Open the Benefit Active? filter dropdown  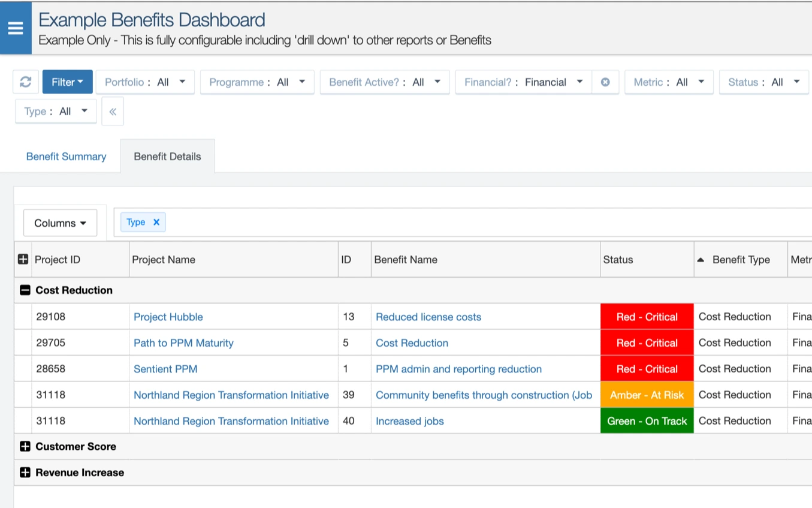pyautogui.click(x=385, y=82)
